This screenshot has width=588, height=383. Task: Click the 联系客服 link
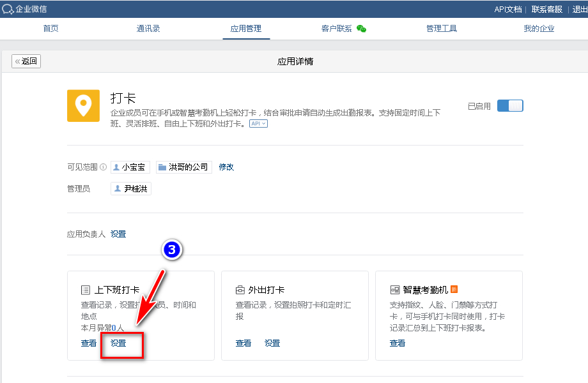pos(546,10)
